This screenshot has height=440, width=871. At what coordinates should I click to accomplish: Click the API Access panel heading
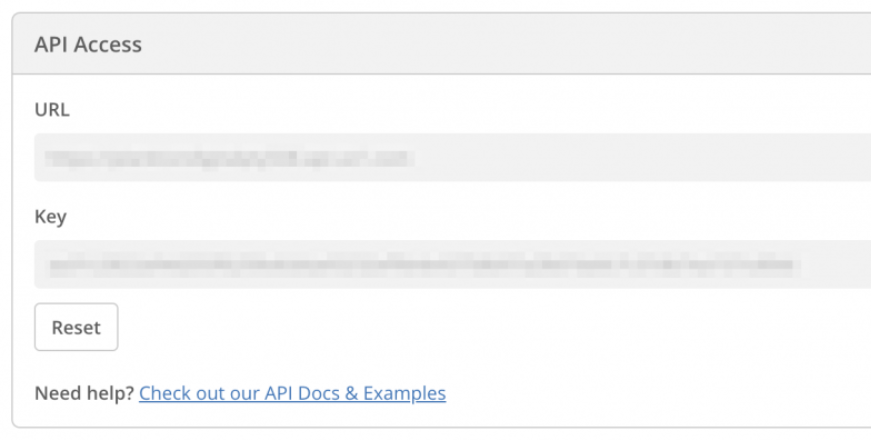click(x=88, y=44)
